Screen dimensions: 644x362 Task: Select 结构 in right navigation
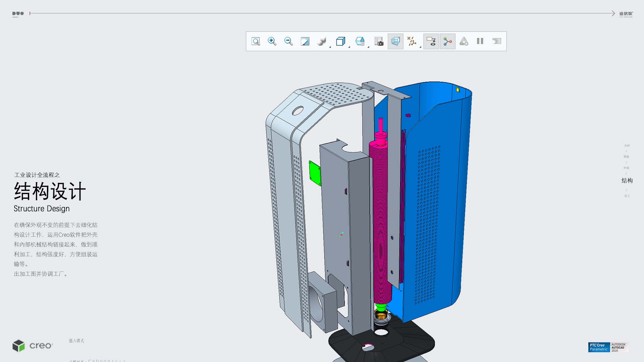[627, 181]
